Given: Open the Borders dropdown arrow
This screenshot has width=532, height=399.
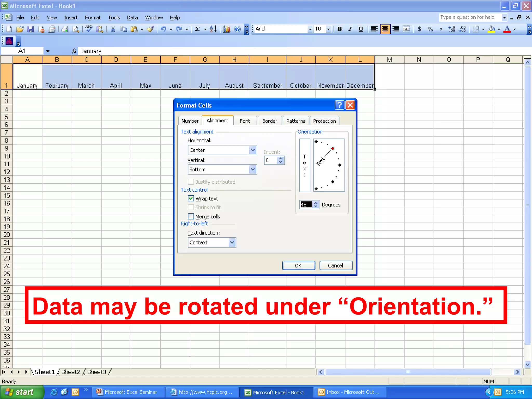Looking at the screenshot, I should point(483,29).
